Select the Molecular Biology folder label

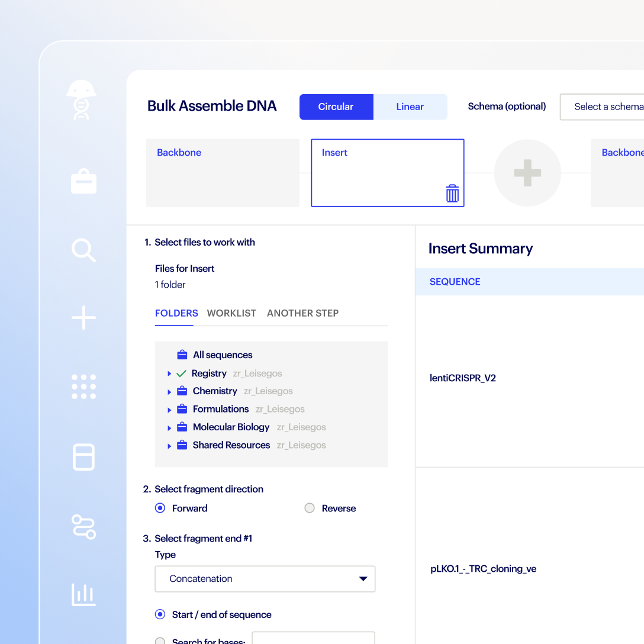point(231,427)
